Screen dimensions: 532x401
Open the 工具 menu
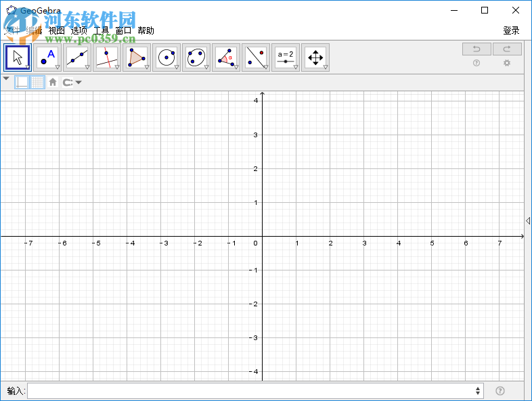(x=101, y=30)
